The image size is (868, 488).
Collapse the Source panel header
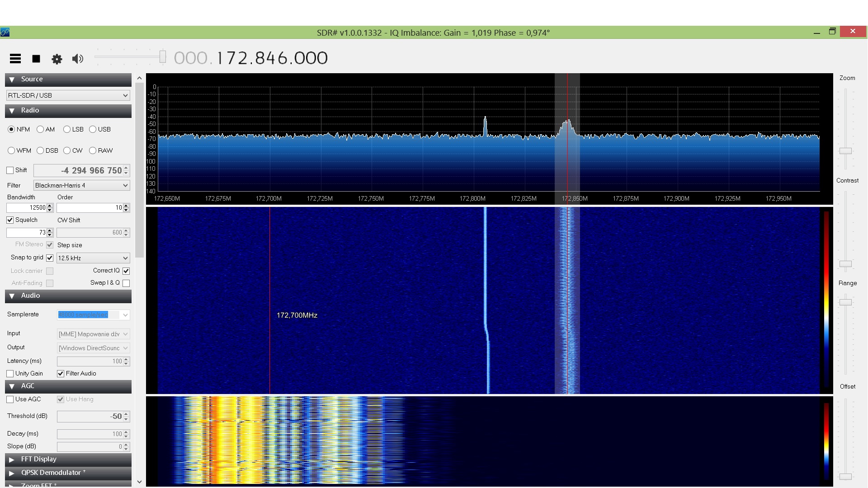(68, 80)
